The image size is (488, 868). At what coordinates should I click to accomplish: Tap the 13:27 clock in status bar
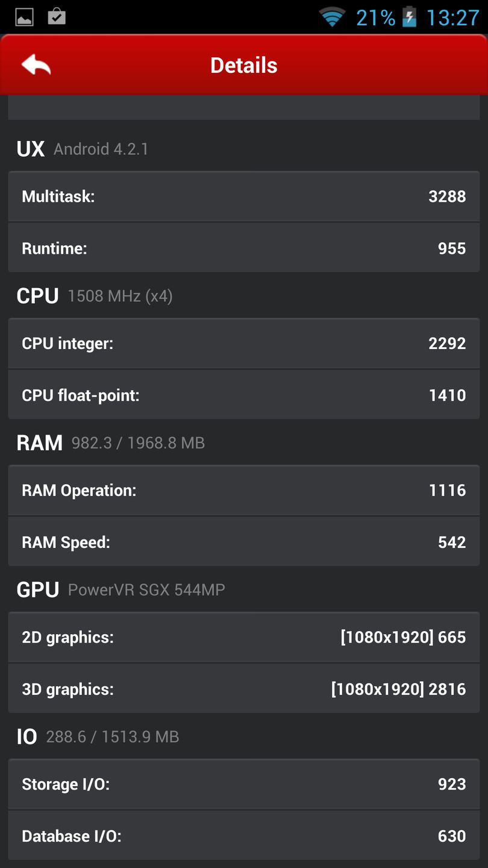click(452, 17)
